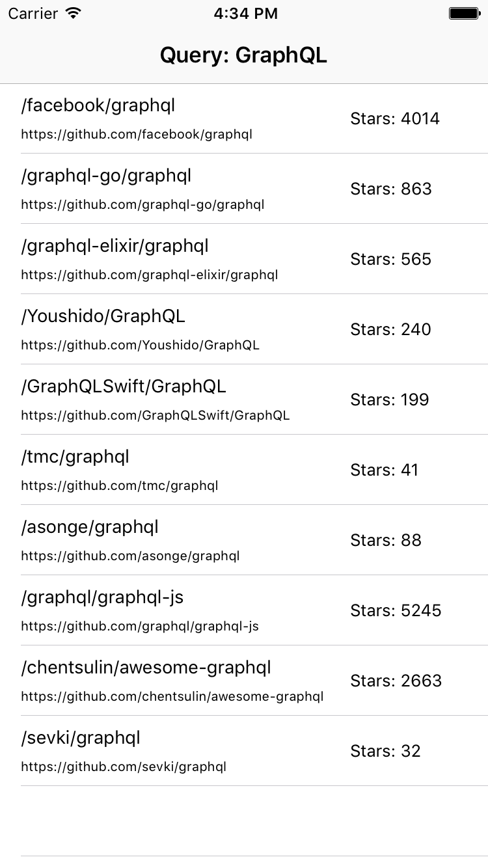The width and height of the screenshot is (488, 868).
Task: Click the Stars: 2663 count
Action: 396,681
